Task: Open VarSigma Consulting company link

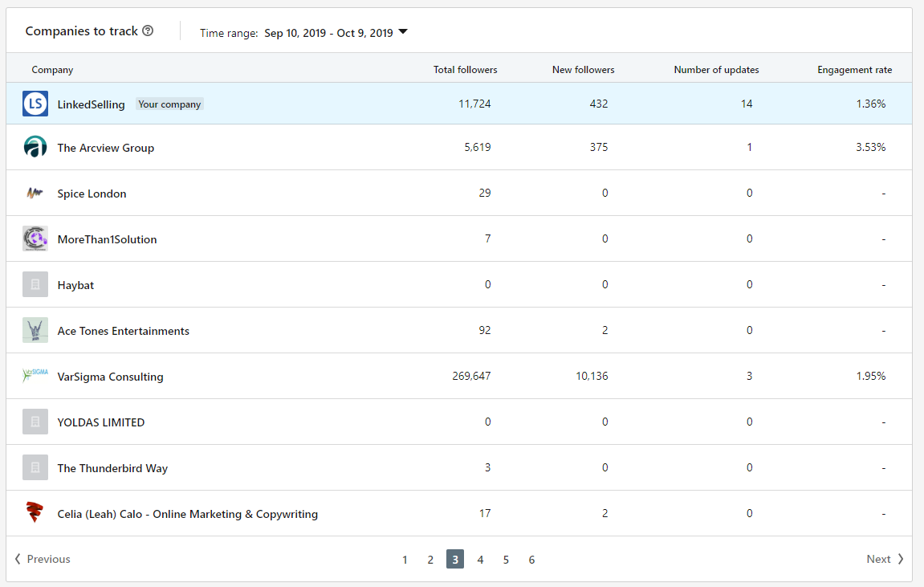Action: (110, 377)
